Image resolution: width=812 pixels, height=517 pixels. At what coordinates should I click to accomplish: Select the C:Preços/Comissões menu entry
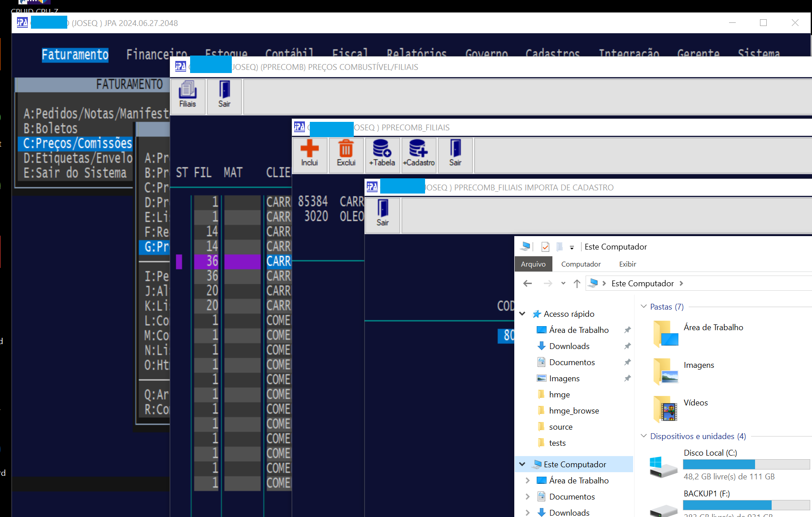click(x=77, y=143)
